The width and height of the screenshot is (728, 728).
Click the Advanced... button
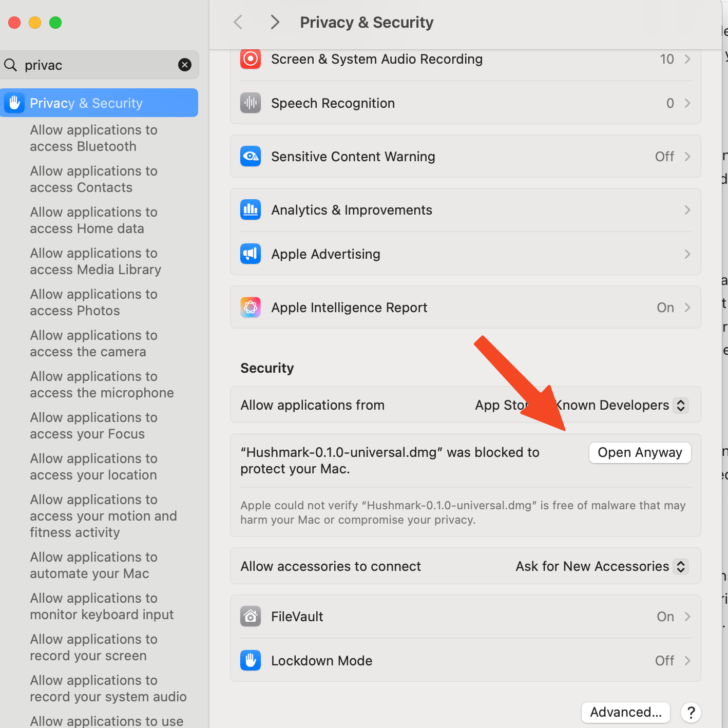626,712
